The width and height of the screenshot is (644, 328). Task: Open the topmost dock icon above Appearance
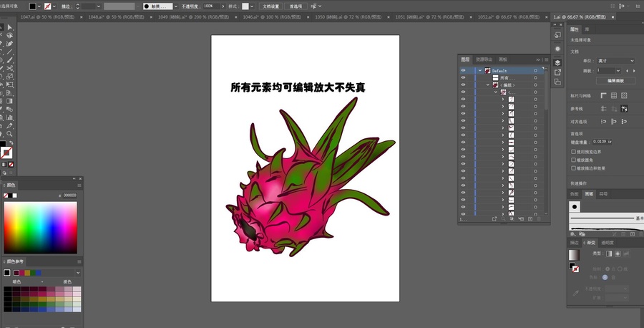[x=557, y=35]
